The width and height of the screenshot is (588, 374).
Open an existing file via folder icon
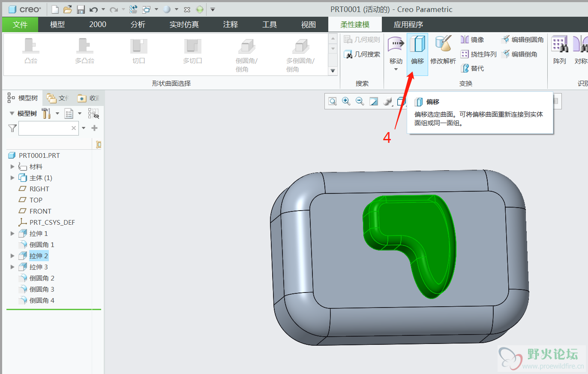click(x=68, y=9)
